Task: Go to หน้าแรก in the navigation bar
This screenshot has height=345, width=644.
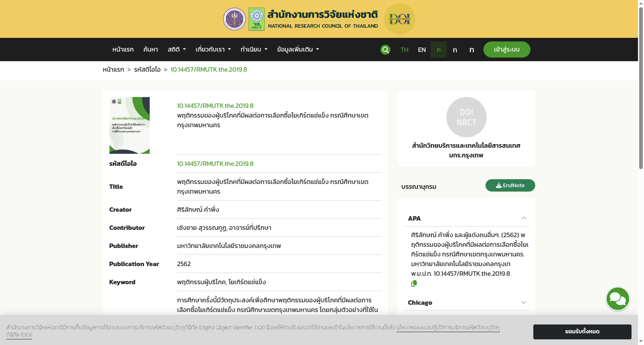Action: coord(123,49)
